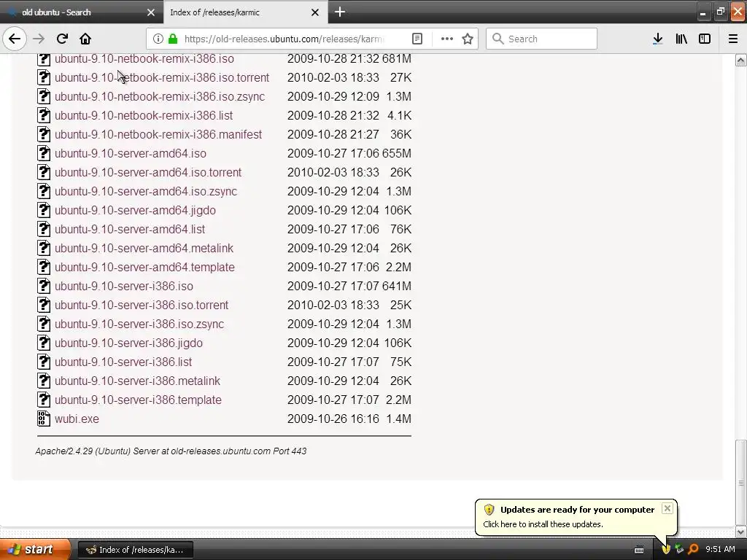Click the file icon beside ubuntu-9.10-server-amd64.jigdo
The image size is (747, 560).
click(x=43, y=211)
